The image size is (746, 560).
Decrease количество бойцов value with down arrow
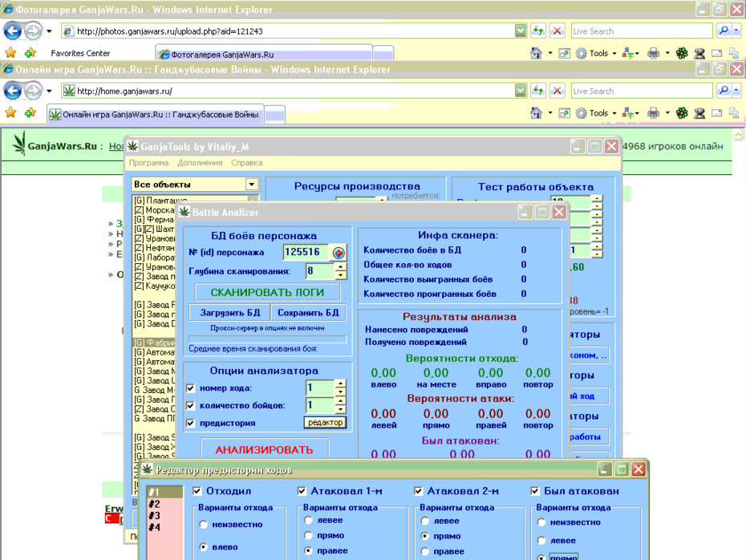click(340, 410)
